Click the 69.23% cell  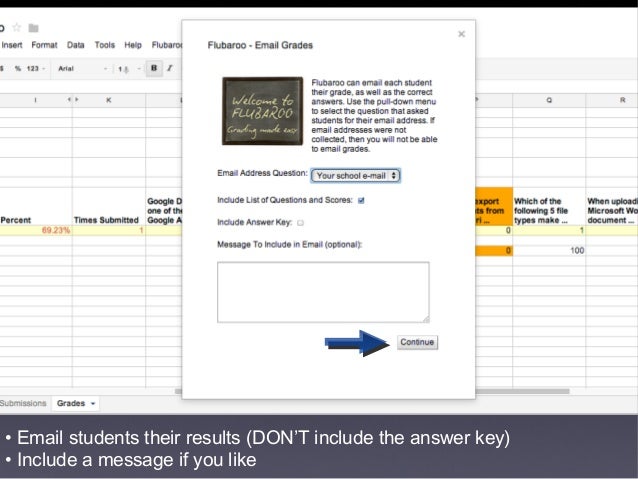pyautogui.click(x=36, y=230)
